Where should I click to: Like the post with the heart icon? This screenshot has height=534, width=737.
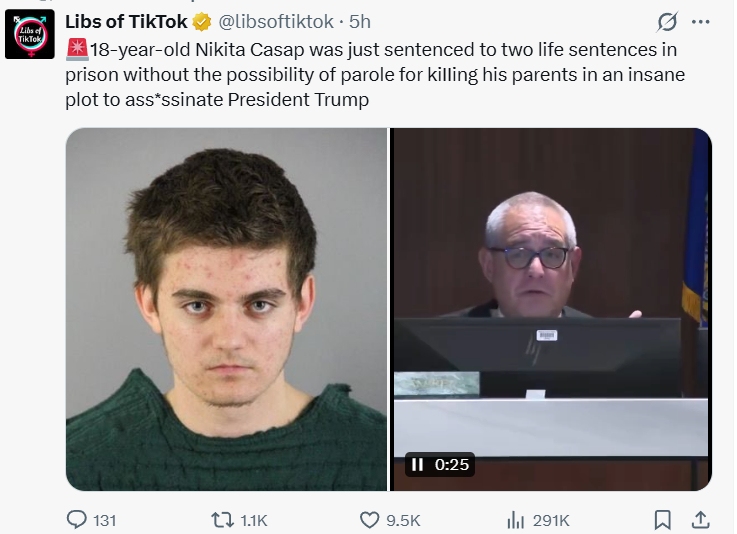369,520
